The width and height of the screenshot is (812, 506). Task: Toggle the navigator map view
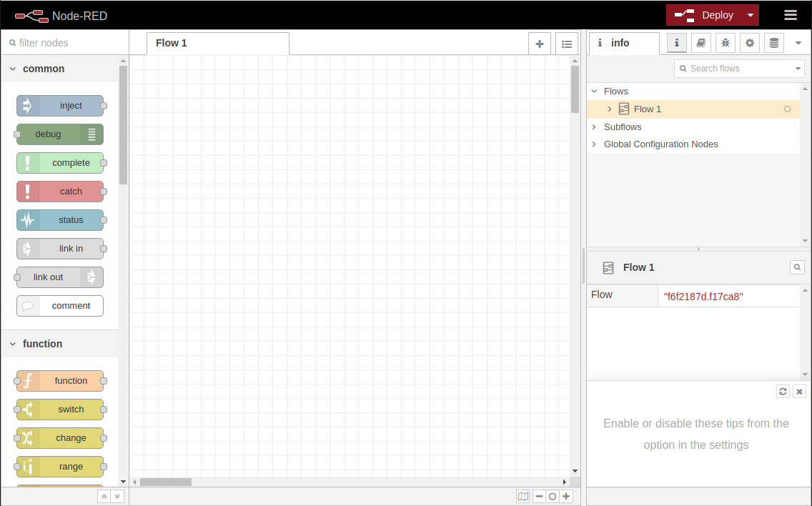(x=523, y=496)
